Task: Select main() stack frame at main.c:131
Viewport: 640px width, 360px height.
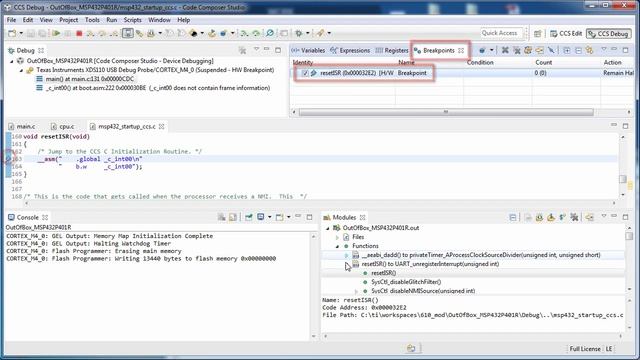Action: point(85,79)
